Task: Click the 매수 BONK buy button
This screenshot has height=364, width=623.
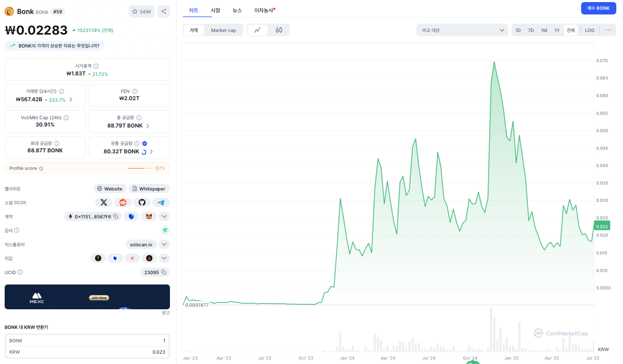Action: [598, 8]
